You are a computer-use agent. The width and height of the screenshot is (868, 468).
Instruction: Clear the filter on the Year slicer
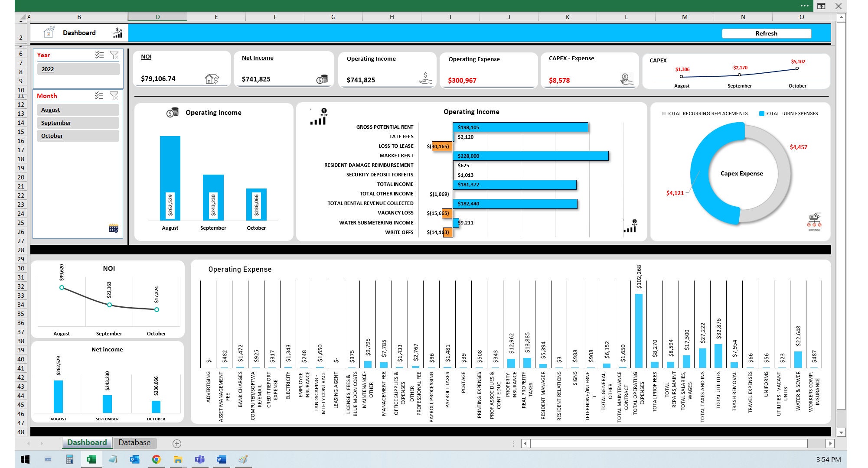click(114, 55)
